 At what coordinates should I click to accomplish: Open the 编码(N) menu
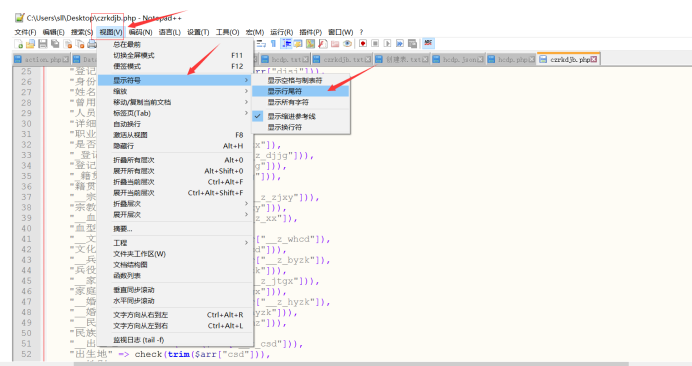click(x=140, y=32)
